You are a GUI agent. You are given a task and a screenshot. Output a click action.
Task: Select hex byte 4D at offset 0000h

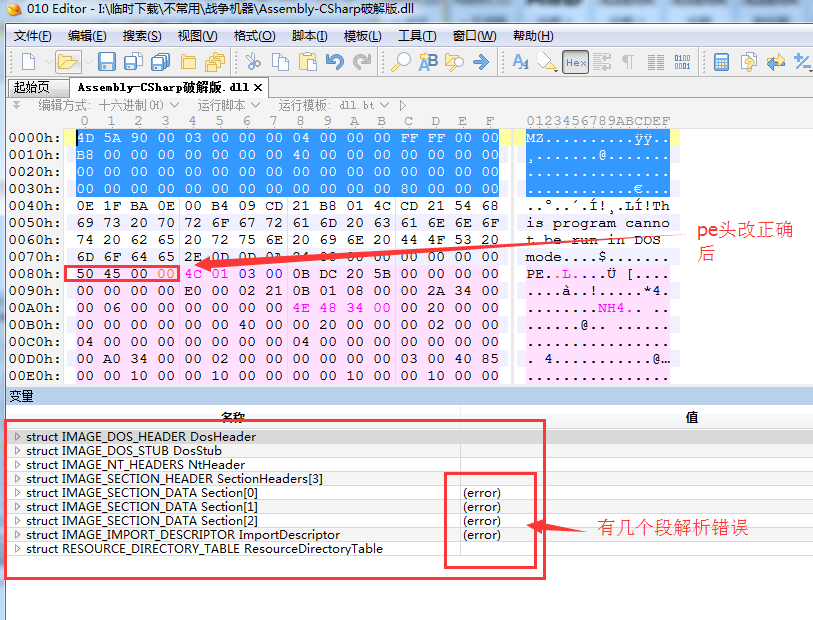[86, 138]
